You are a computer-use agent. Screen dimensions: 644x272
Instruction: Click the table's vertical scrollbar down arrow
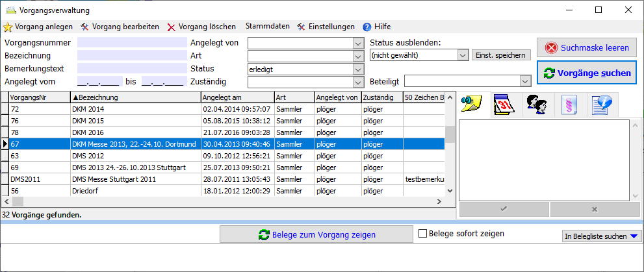click(x=450, y=191)
